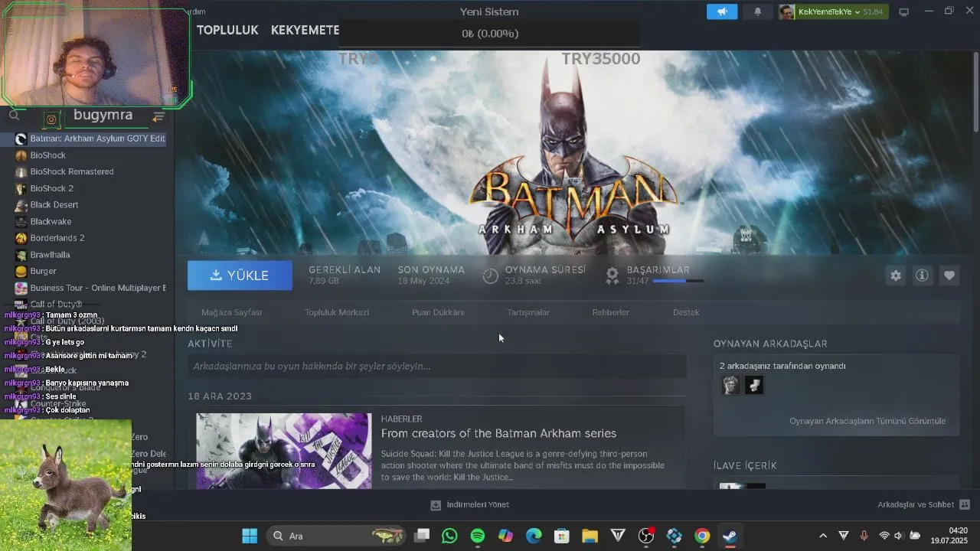Click the main page vertical scrollbar
Viewport: 980px width, 551px height.
976,92
